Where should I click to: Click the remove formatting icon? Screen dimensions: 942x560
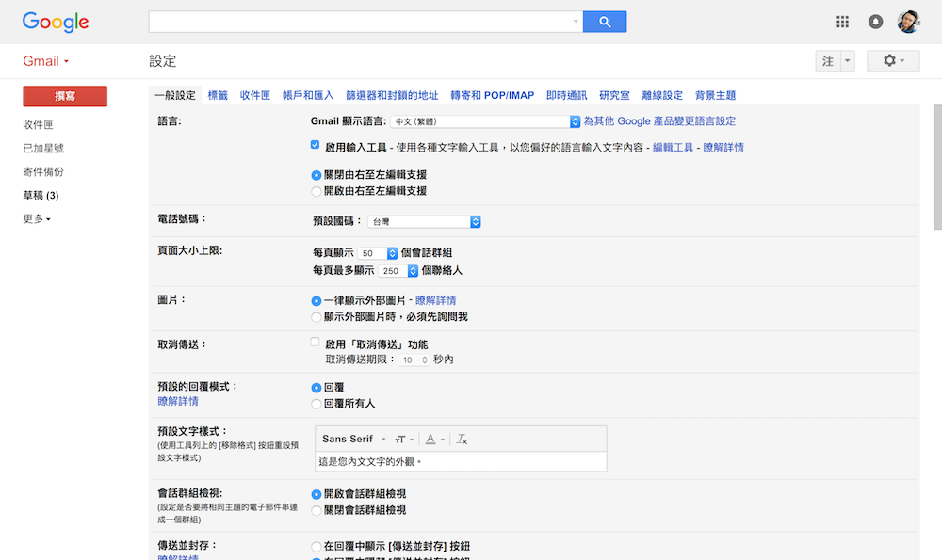(462, 439)
